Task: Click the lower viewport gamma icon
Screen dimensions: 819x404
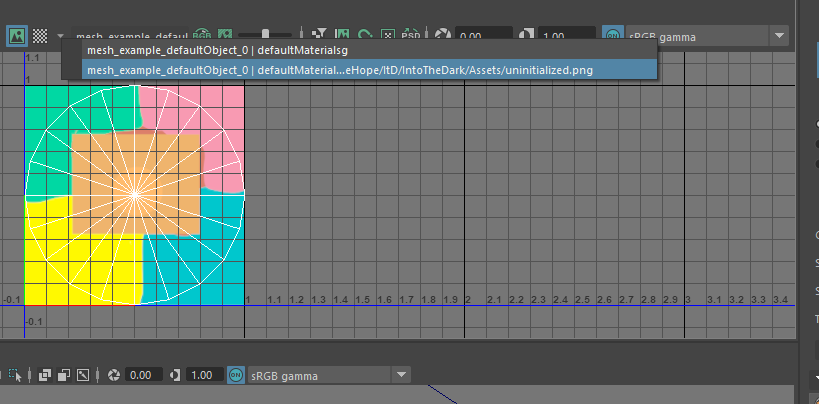Action: [176, 375]
